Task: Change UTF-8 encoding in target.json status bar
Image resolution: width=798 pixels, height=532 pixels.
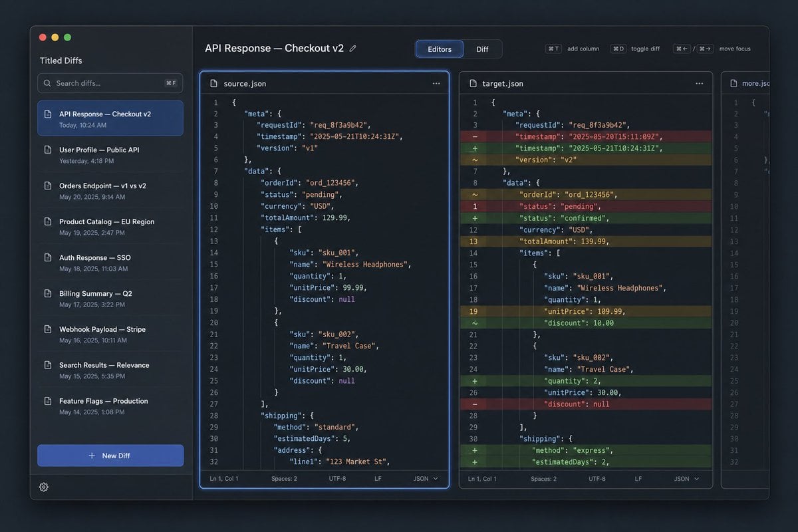Action: (x=597, y=479)
